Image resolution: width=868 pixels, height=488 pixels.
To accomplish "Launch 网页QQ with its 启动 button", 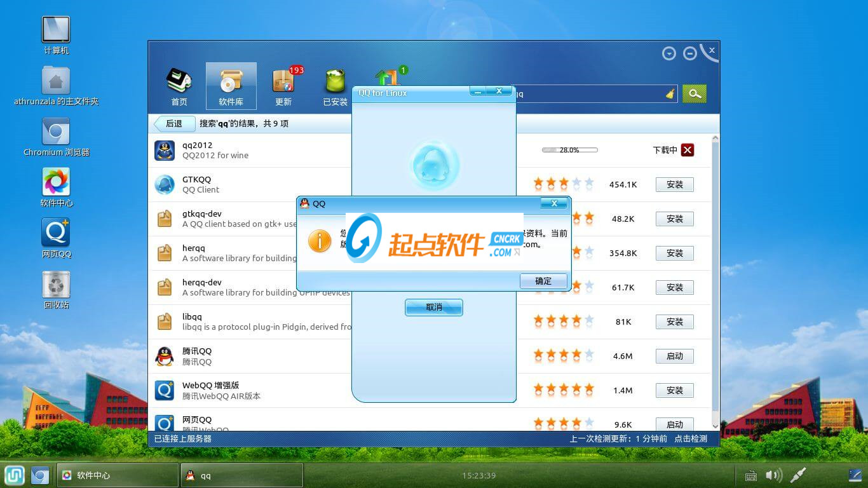I will (675, 424).
